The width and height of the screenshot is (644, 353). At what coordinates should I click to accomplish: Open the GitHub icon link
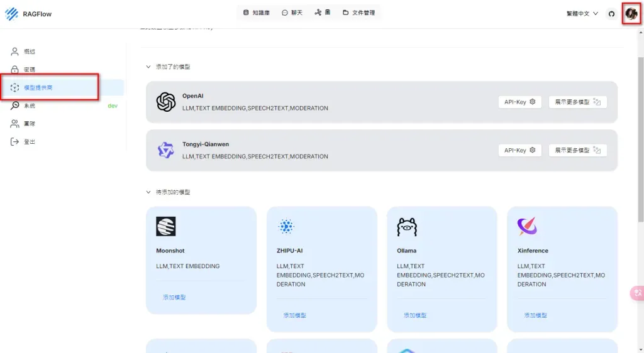[x=611, y=14]
